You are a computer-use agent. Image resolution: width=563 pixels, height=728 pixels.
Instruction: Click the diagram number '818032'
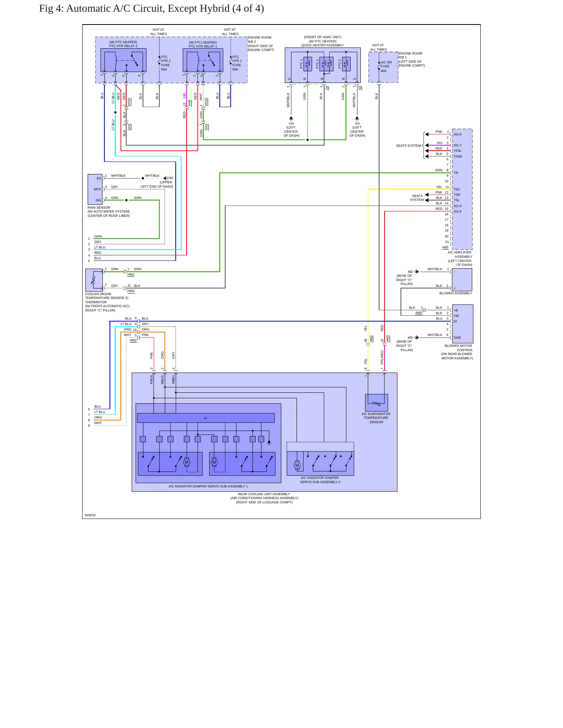coord(90,515)
